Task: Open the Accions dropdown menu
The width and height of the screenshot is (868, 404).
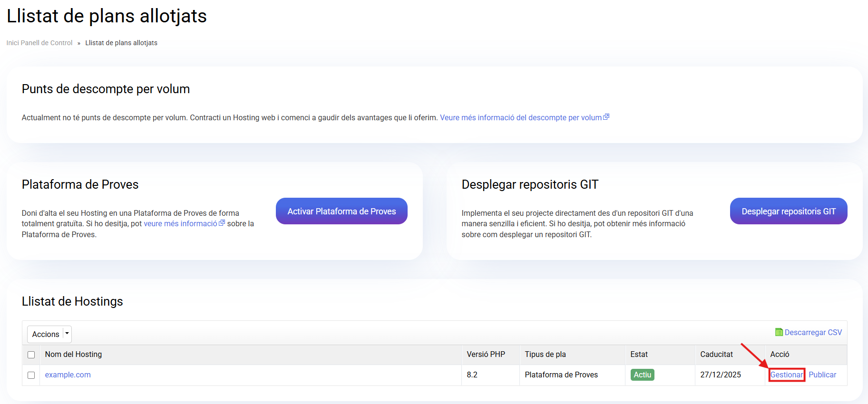Action: [46, 334]
